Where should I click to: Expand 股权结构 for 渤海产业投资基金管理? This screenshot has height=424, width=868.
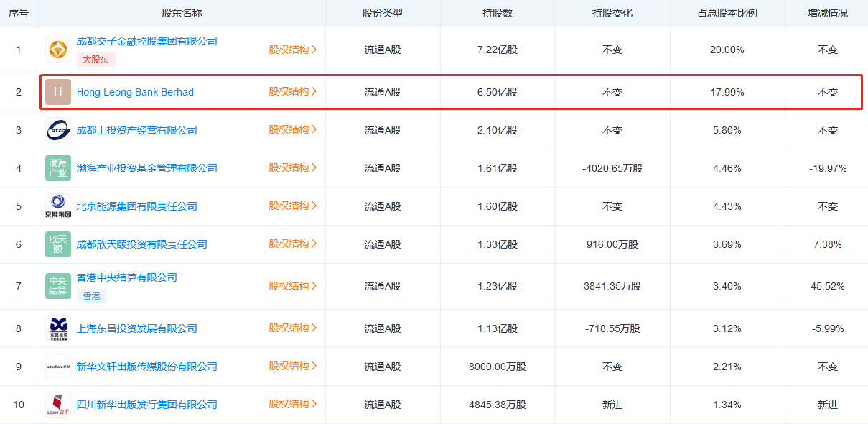[293, 167]
